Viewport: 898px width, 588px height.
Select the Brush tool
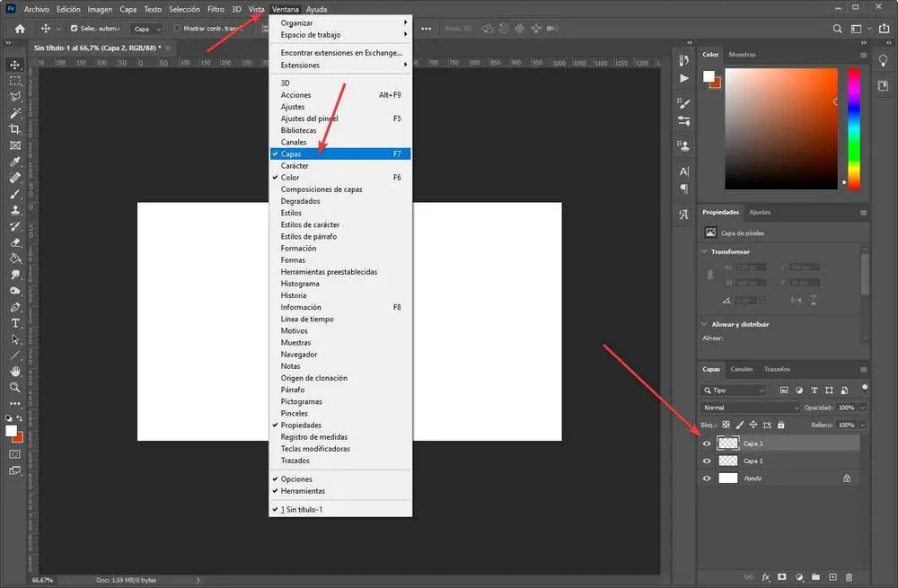tap(15, 194)
